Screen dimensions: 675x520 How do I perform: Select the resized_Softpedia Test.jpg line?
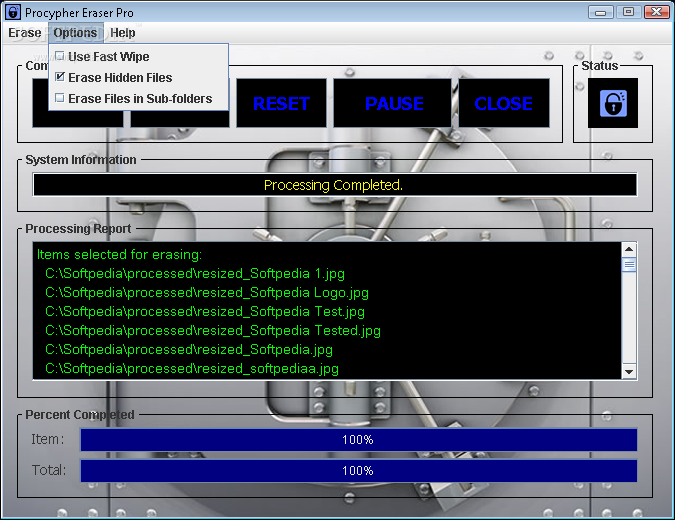pos(204,312)
